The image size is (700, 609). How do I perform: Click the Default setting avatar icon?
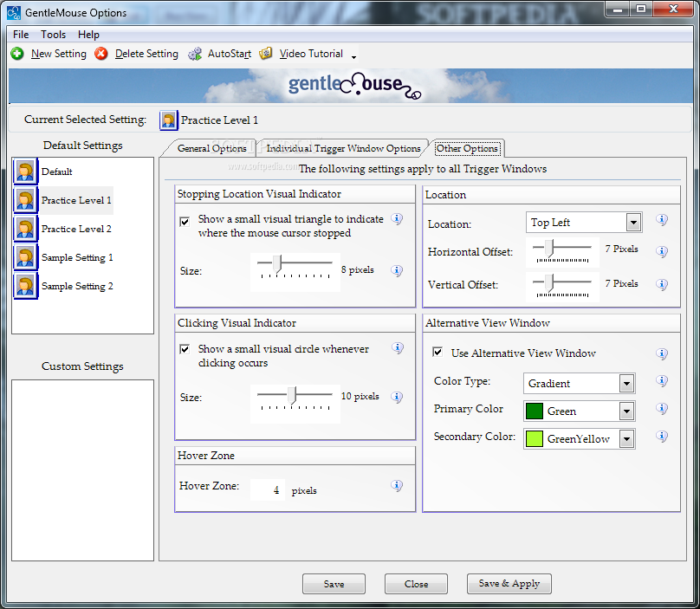coord(25,172)
